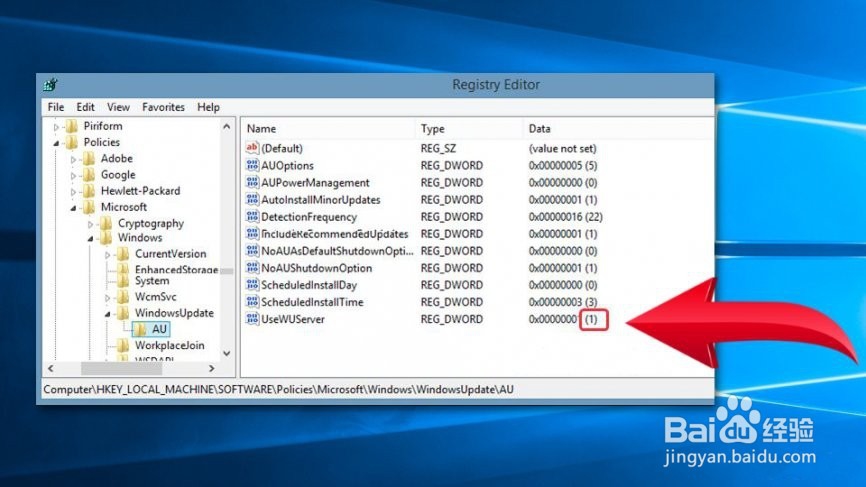Viewport: 866px width, 487px height.
Task: Collapse the Windows key
Action: 91,239
